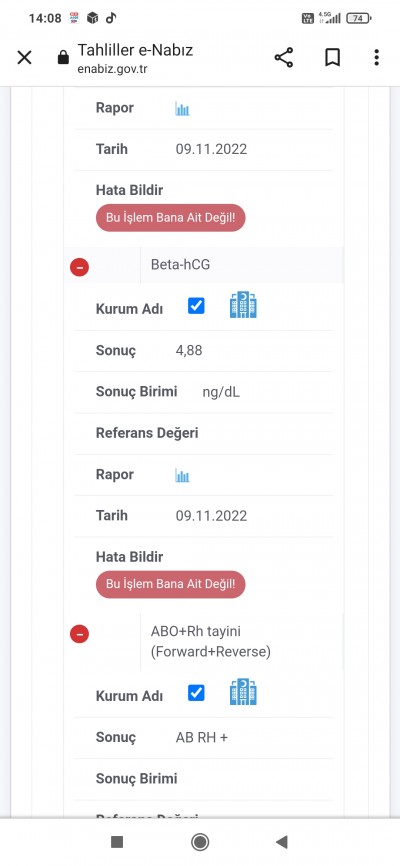Tap the share icon in the browser bar

coord(283,57)
